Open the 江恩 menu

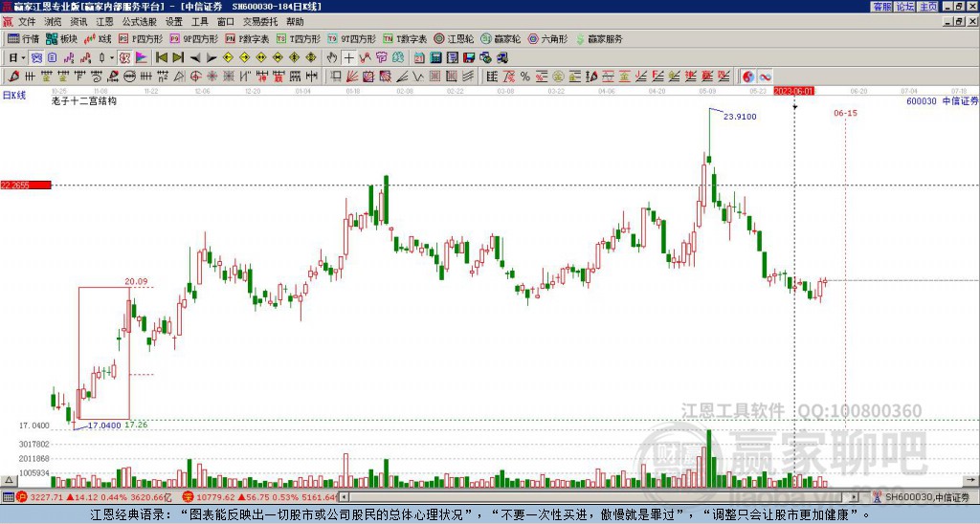(104, 22)
